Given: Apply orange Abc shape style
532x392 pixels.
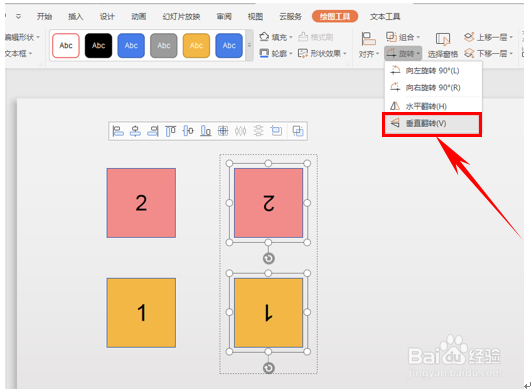Looking at the screenshot, I should tap(196, 45).
